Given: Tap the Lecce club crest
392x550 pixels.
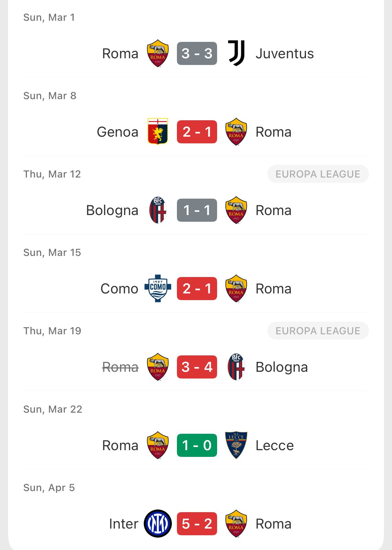Looking at the screenshot, I should [236, 445].
